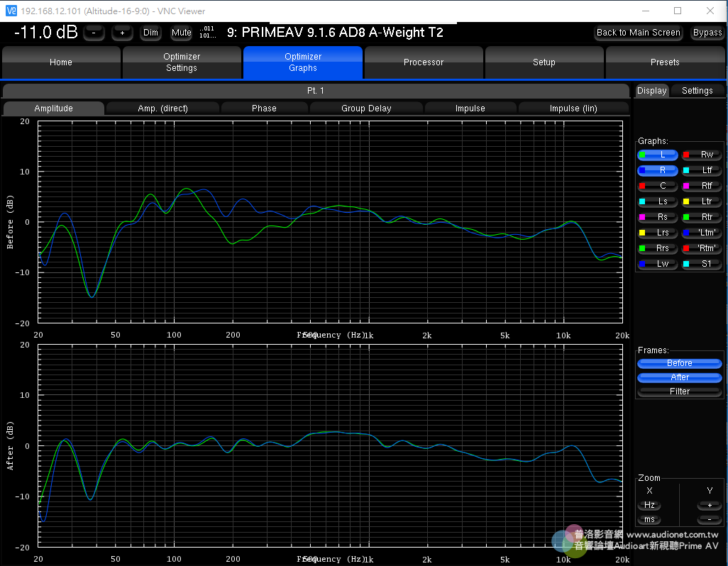The image size is (728, 566).
Task: Set X-axis zoom to ms
Action: [x=649, y=519]
